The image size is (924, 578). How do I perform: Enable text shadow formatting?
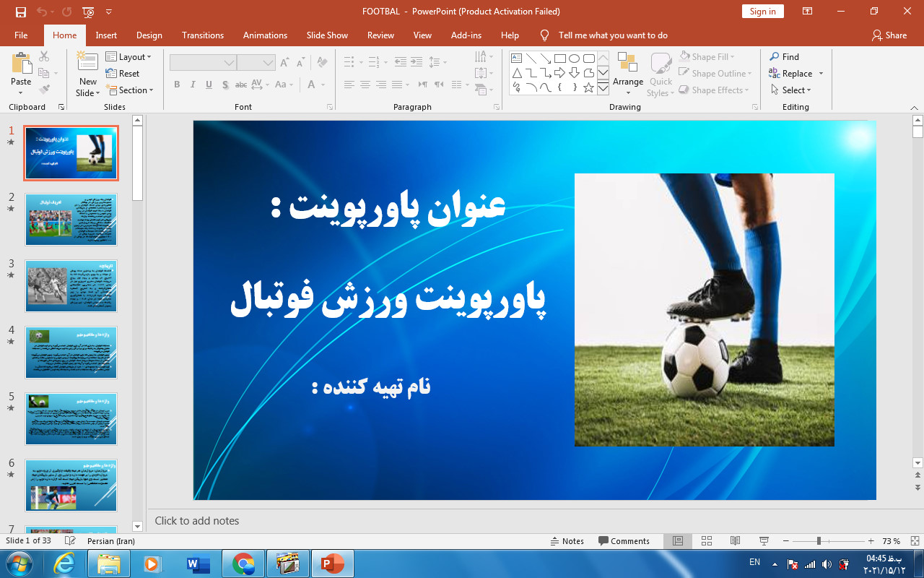point(225,85)
